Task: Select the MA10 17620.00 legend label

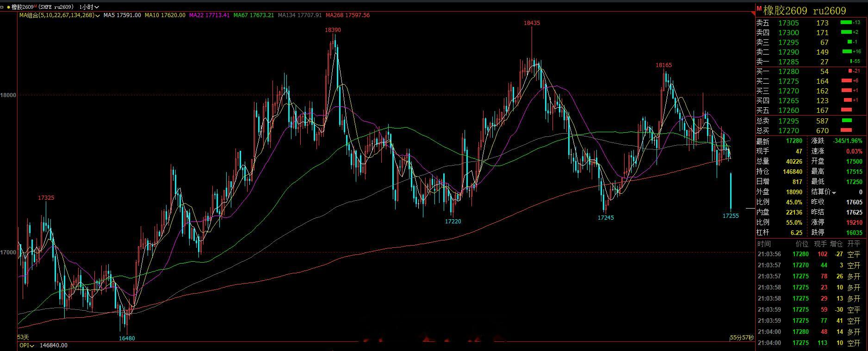Action: coord(165,15)
